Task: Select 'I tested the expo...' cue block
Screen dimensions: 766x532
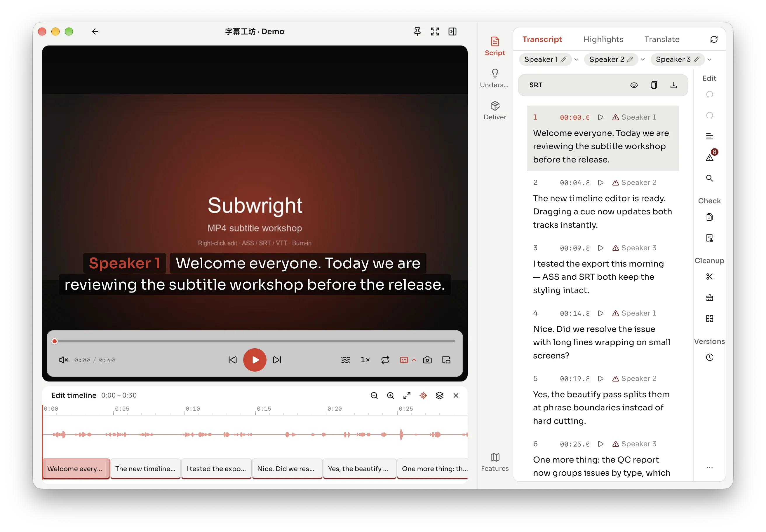Action: pyautogui.click(x=216, y=469)
